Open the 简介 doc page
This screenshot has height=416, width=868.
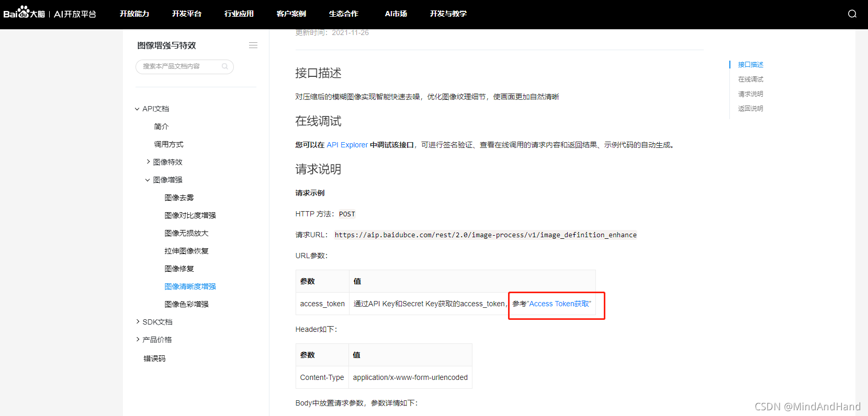pos(161,126)
